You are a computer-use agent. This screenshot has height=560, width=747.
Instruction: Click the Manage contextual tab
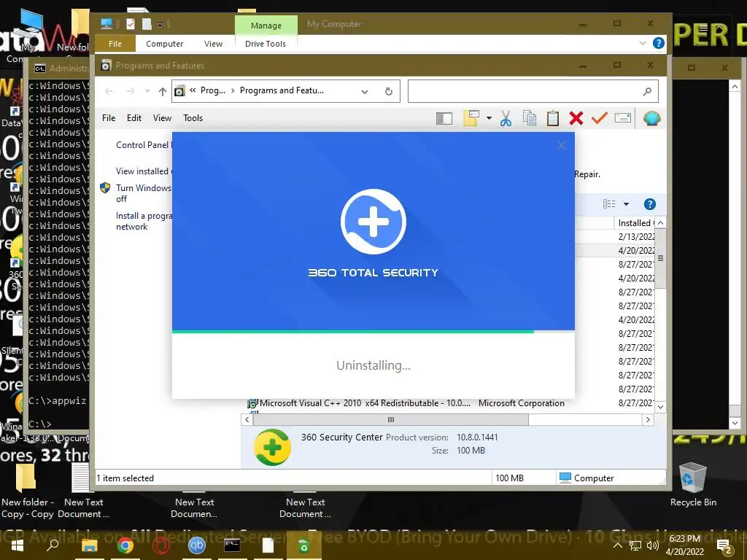tap(266, 26)
